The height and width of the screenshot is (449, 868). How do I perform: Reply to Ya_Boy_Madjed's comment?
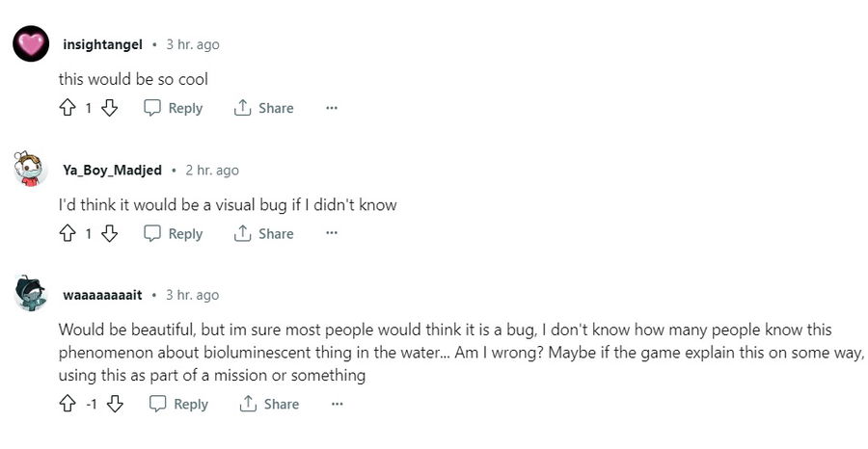point(174,233)
